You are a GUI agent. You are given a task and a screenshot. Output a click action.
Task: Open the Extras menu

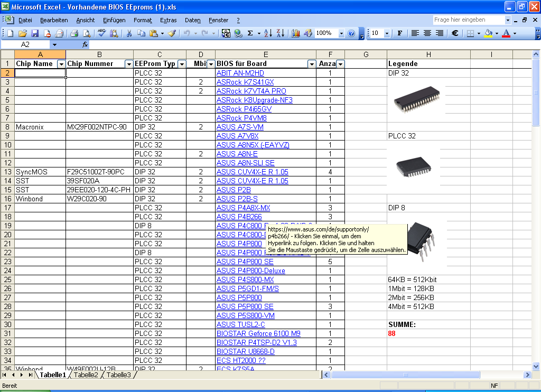(x=169, y=20)
